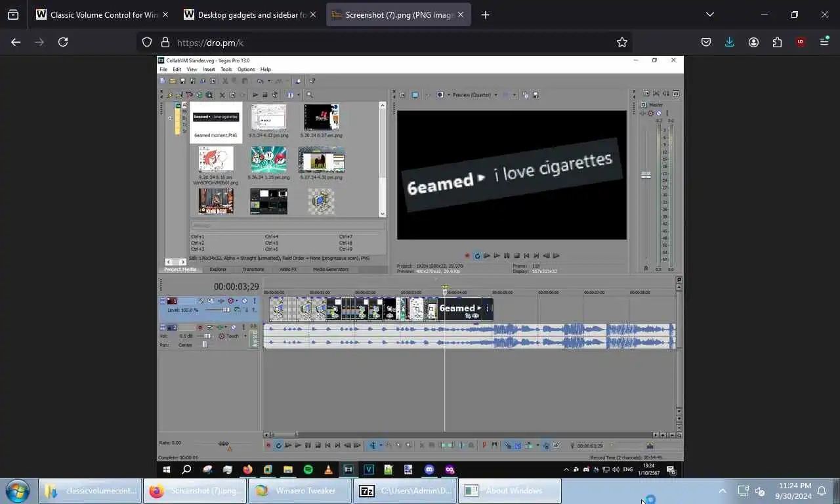This screenshot has height=504, width=840.
Task: Switch to the classicvolumecont... taskbar window
Action: click(x=91, y=491)
